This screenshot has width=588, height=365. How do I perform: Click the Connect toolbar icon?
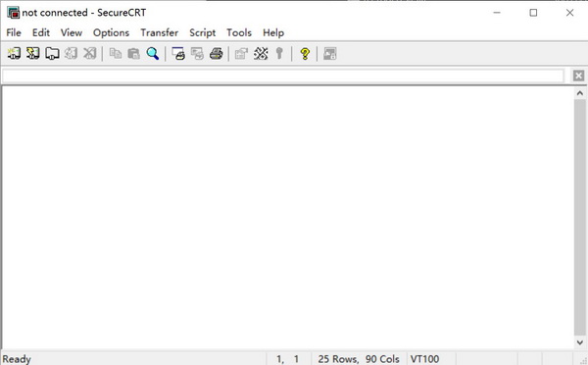(14, 54)
